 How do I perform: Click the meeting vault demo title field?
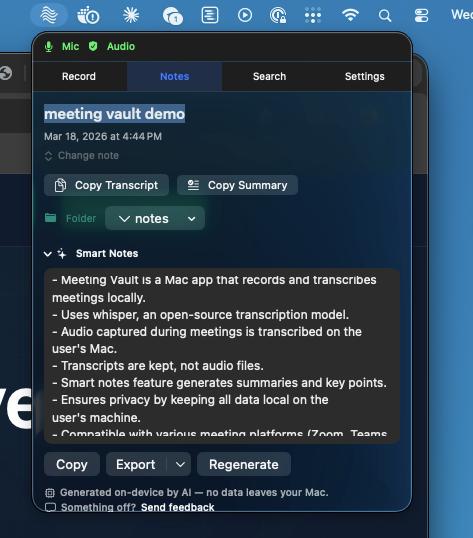tap(115, 114)
